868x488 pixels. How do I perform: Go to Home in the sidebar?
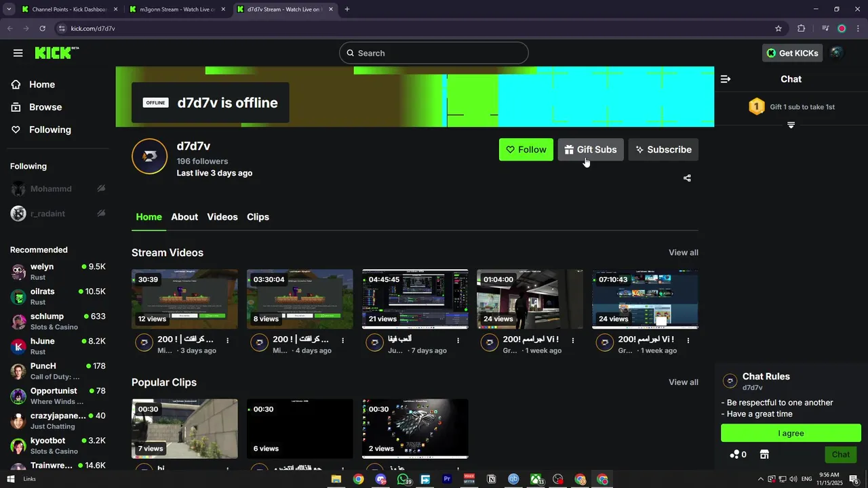tap(42, 85)
